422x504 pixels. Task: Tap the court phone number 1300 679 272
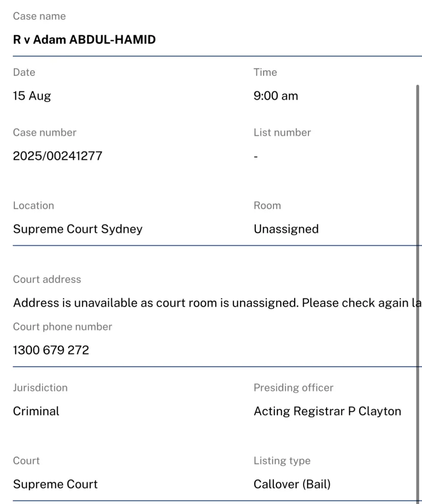pos(51,350)
